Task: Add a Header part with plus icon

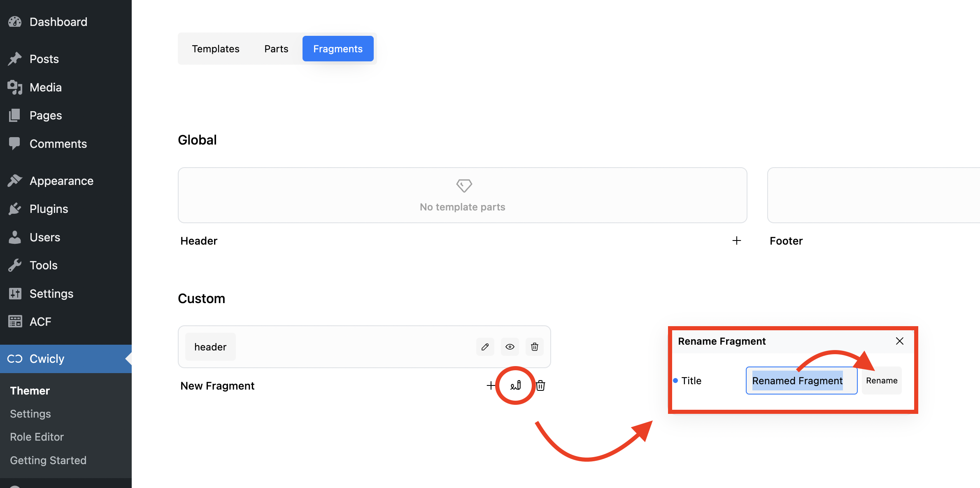Action: point(736,240)
